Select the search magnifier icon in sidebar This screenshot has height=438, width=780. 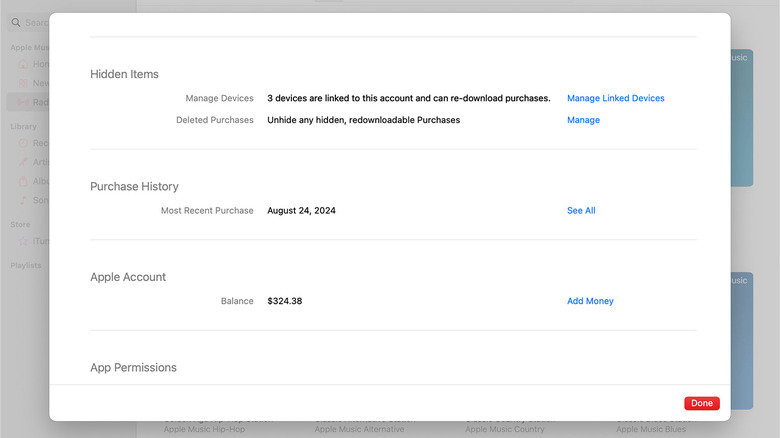click(x=16, y=22)
